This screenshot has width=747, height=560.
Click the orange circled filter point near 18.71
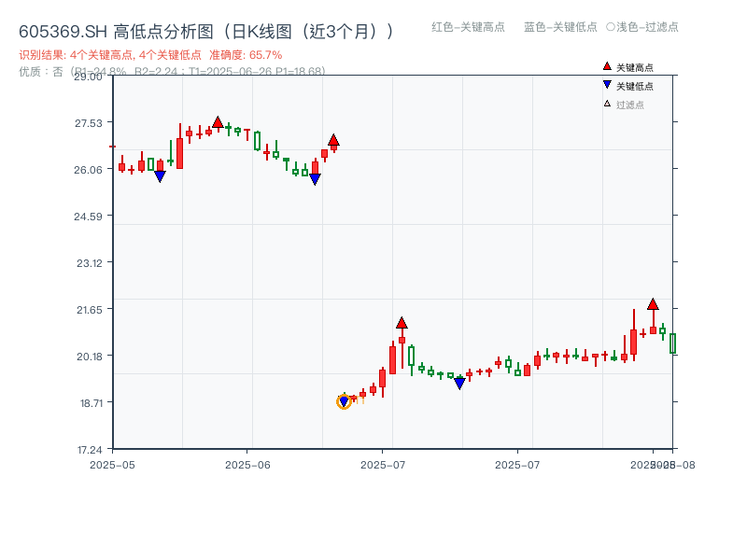coord(344,401)
